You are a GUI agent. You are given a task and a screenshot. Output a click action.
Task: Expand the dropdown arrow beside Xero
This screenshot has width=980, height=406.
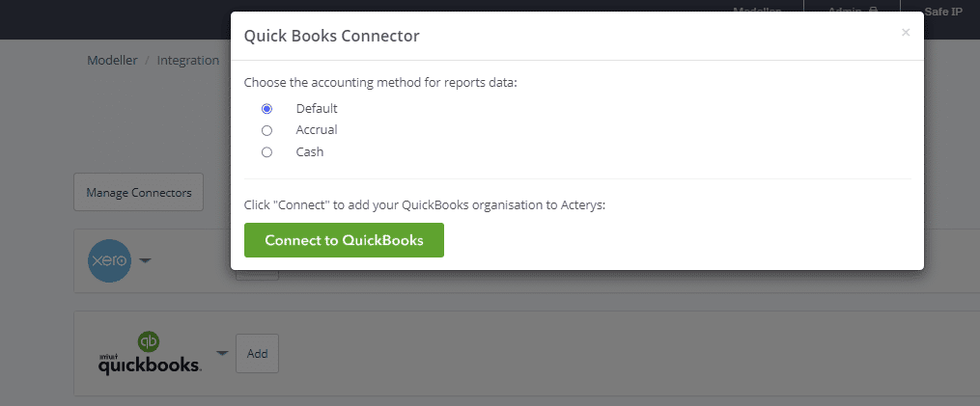tap(145, 260)
